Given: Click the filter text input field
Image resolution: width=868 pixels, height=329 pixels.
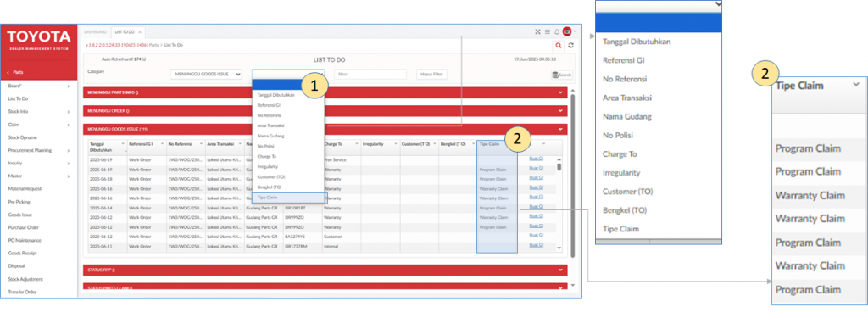Looking at the screenshot, I should [x=370, y=75].
